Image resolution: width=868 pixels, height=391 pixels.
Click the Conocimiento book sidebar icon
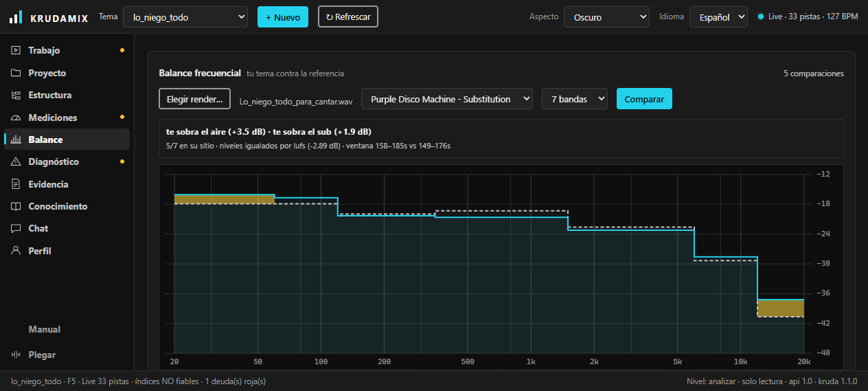click(x=16, y=206)
